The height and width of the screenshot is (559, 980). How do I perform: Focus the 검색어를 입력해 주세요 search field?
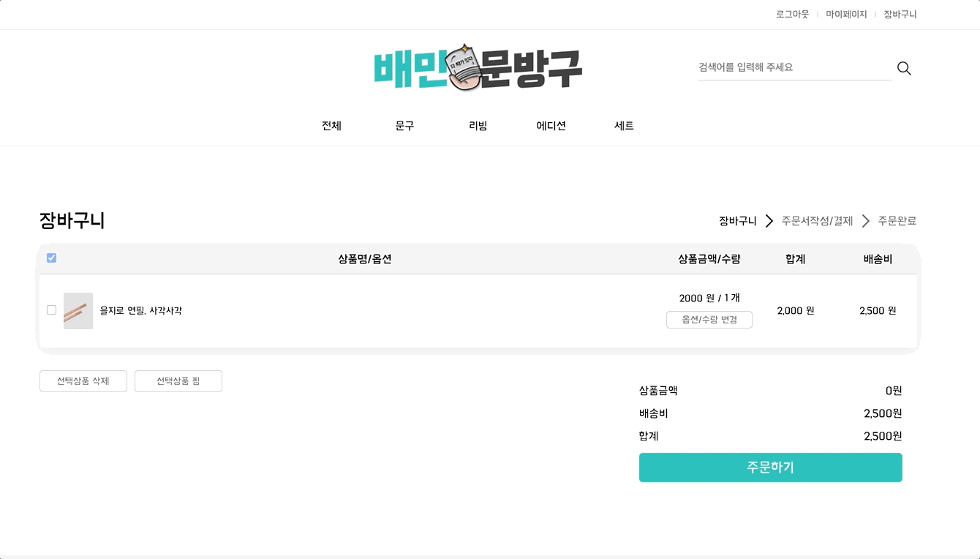coord(794,67)
